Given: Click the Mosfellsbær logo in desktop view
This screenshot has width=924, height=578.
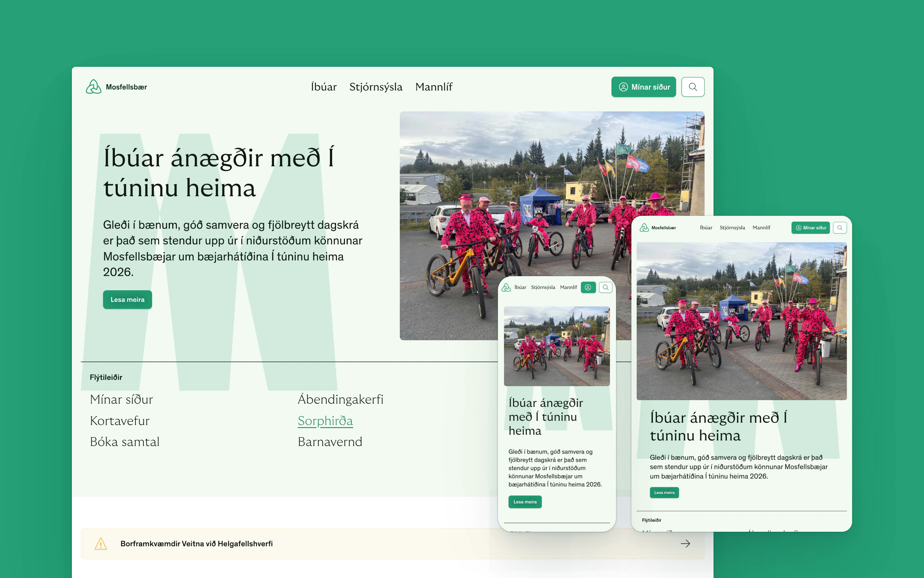Looking at the screenshot, I should (116, 87).
